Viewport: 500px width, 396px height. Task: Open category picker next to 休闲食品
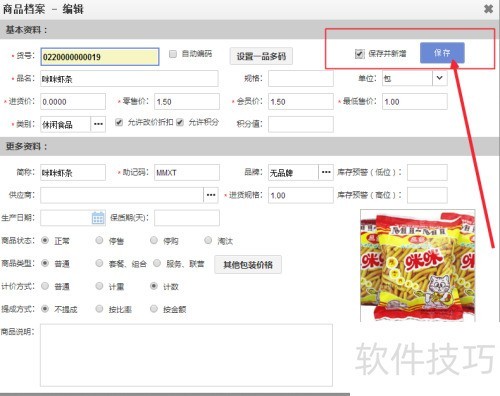coord(98,124)
